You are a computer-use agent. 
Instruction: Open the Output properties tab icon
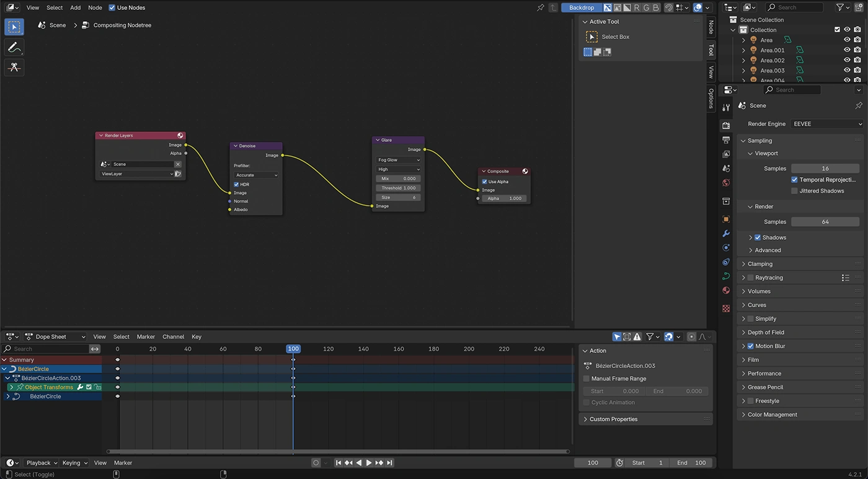click(726, 140)
